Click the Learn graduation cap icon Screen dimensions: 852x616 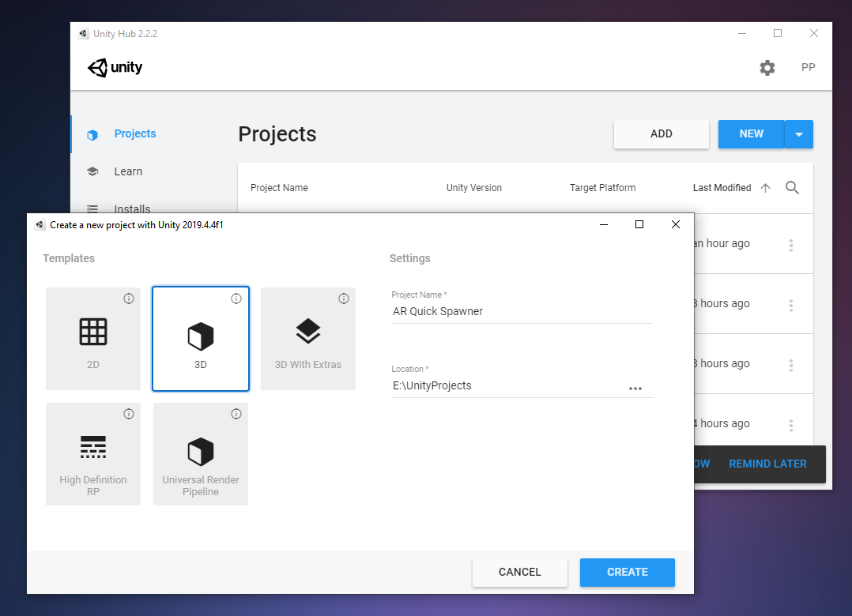click(x=92, y=171)
